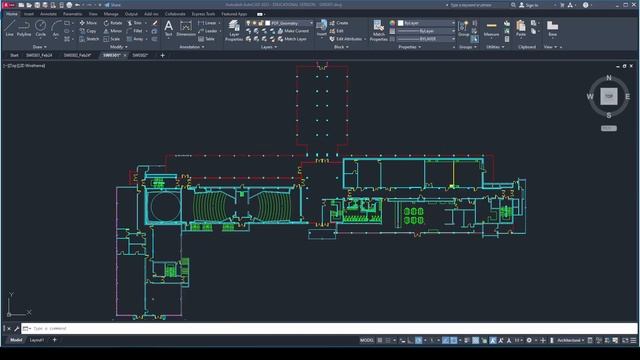Insert a Table
The image size is (640, 360).
206,39
